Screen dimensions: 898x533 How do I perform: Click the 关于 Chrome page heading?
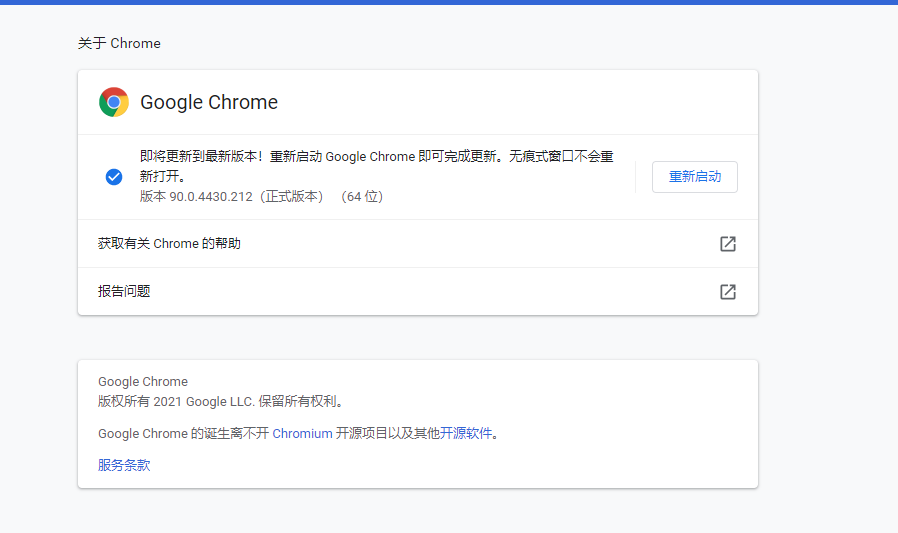pyautogui.click(x=119, y=44)
